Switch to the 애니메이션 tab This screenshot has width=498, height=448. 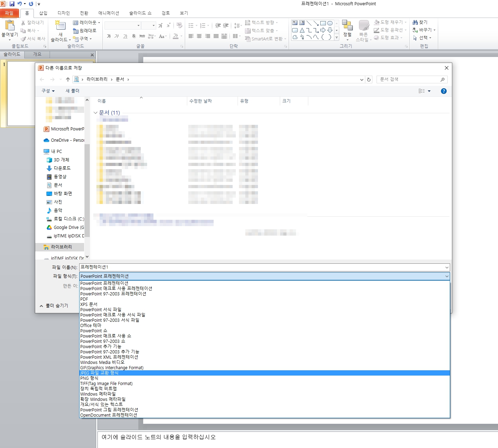pos(109,13)
